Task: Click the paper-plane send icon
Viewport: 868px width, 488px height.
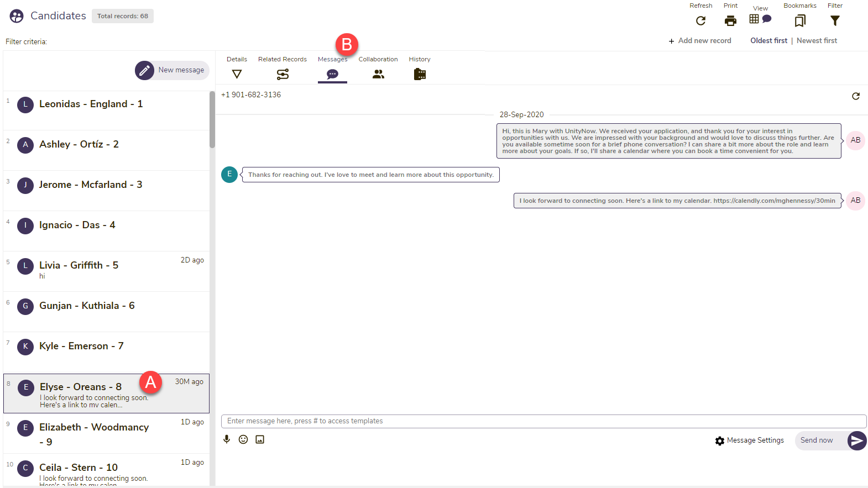Action: click(857, 440)
